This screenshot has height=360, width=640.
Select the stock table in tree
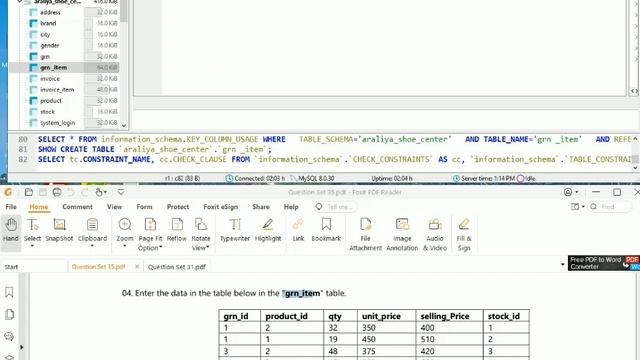47,112
